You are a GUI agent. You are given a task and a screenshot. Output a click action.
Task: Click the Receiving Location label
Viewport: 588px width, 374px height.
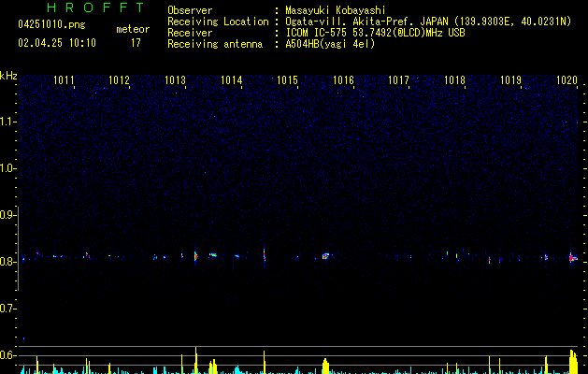pos(218,22)
